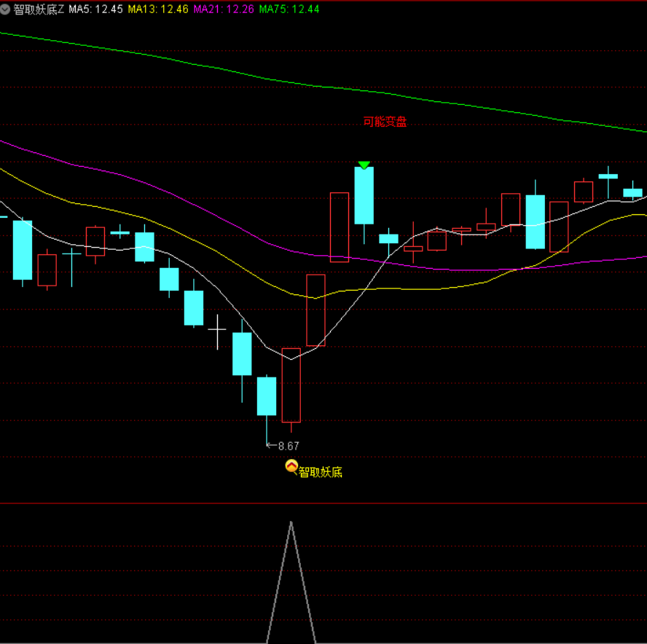647x644 pixels.
Task: Click the yellow magnifier signal icon
Action: pyautogui.click(x=291, y=467)
